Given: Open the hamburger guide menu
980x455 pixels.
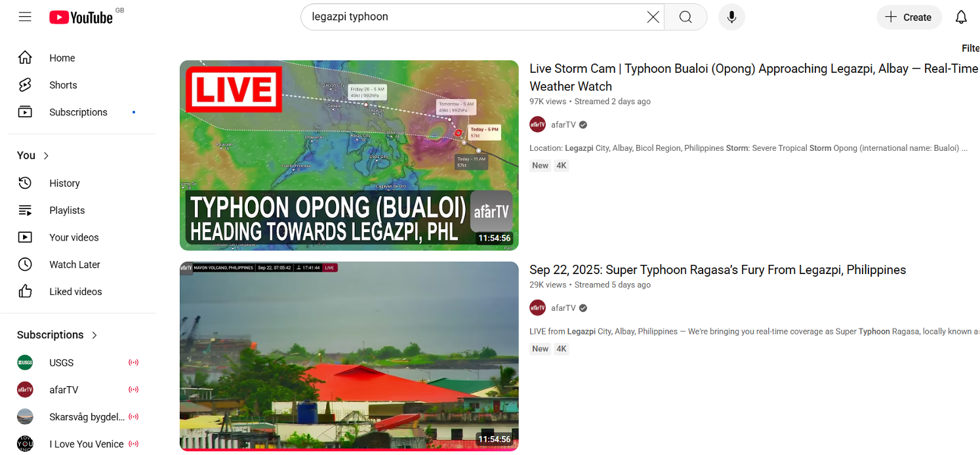Looking at the screenshot, I should [25, 17].
